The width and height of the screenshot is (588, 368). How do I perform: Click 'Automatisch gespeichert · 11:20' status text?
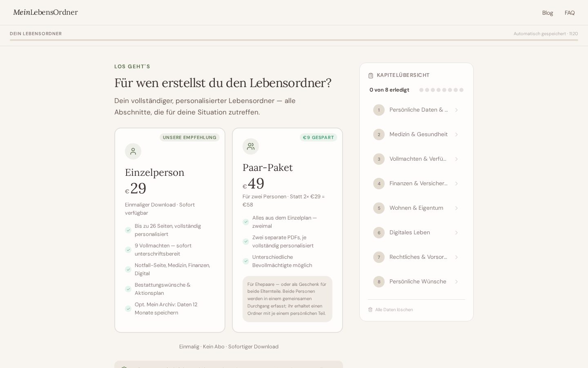(x=546, y=34)
